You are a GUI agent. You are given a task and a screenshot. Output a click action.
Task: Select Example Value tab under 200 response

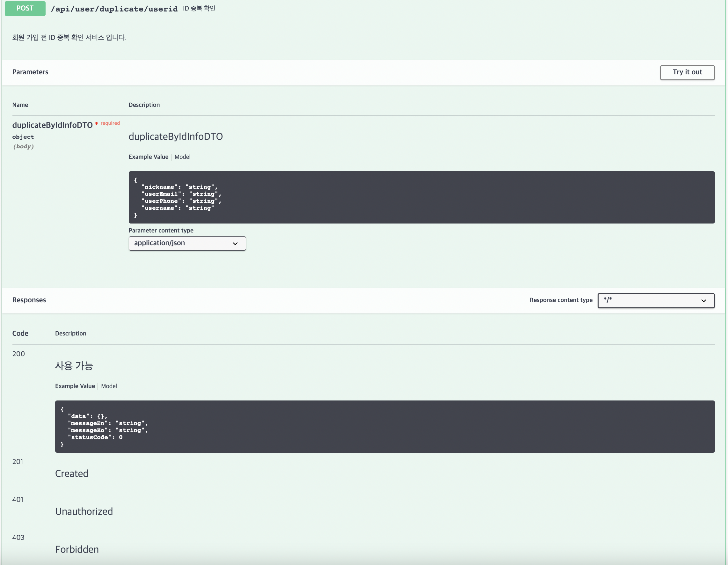(75, 386)
